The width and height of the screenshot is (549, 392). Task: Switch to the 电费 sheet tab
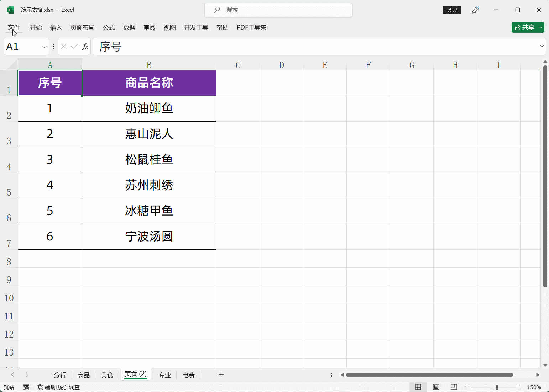[188, 375]
